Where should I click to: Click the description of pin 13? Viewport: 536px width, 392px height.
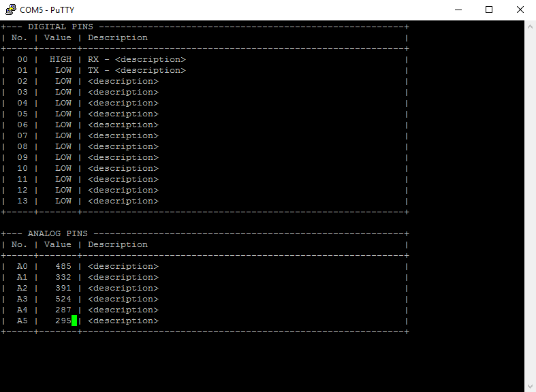tap(123, 201)
